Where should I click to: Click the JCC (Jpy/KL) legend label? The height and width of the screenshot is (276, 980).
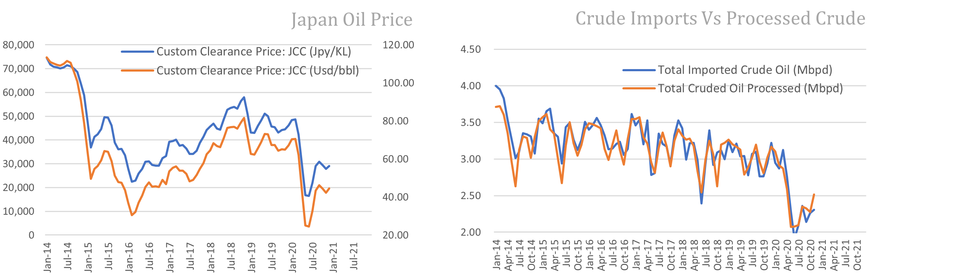(x=254, y=51)
